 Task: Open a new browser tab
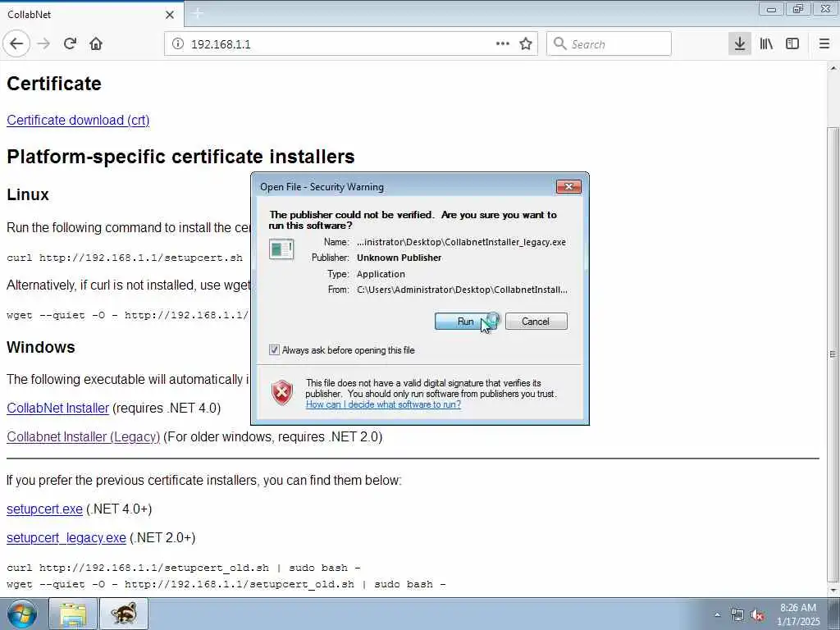197,14
